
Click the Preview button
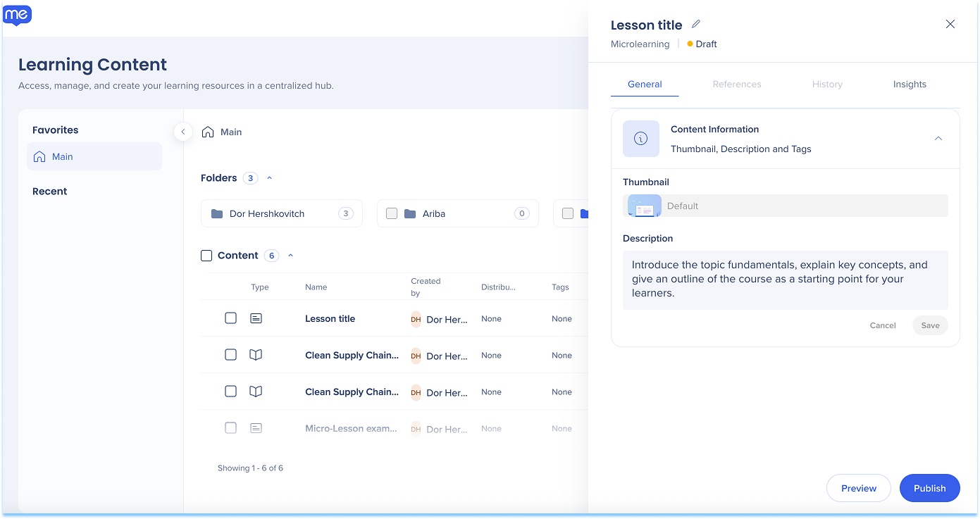[x=858, y=488]
